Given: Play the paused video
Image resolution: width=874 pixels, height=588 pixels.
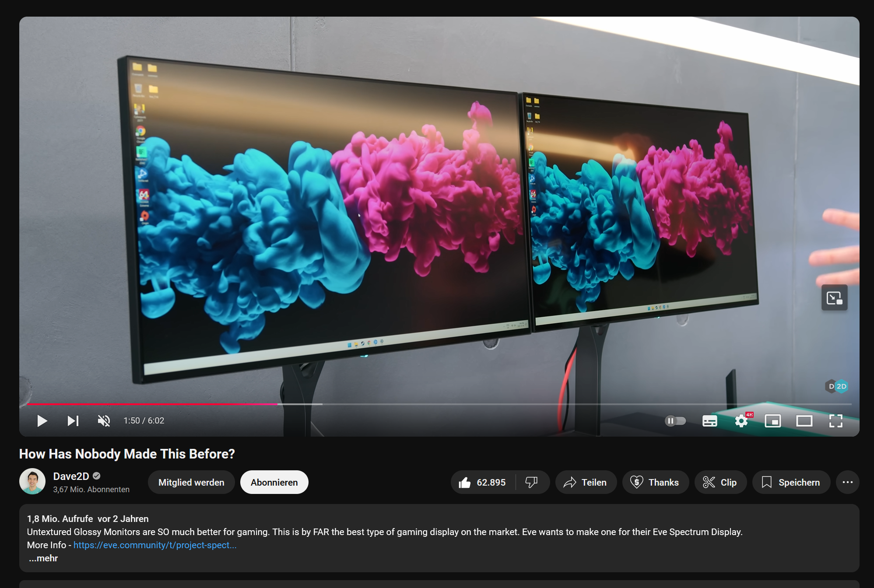Looking at the screenshot, I should click(42, 421).
